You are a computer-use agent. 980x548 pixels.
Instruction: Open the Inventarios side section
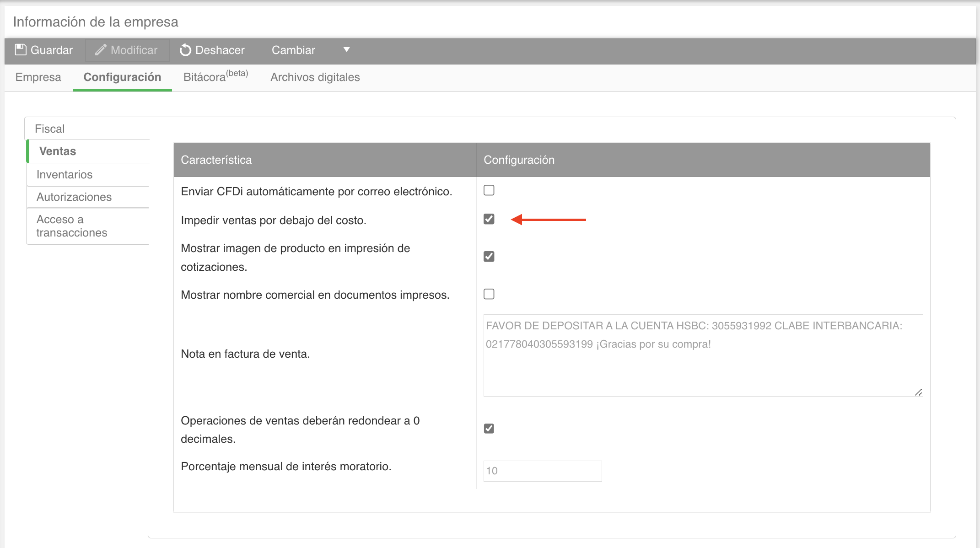click(87, 174)
